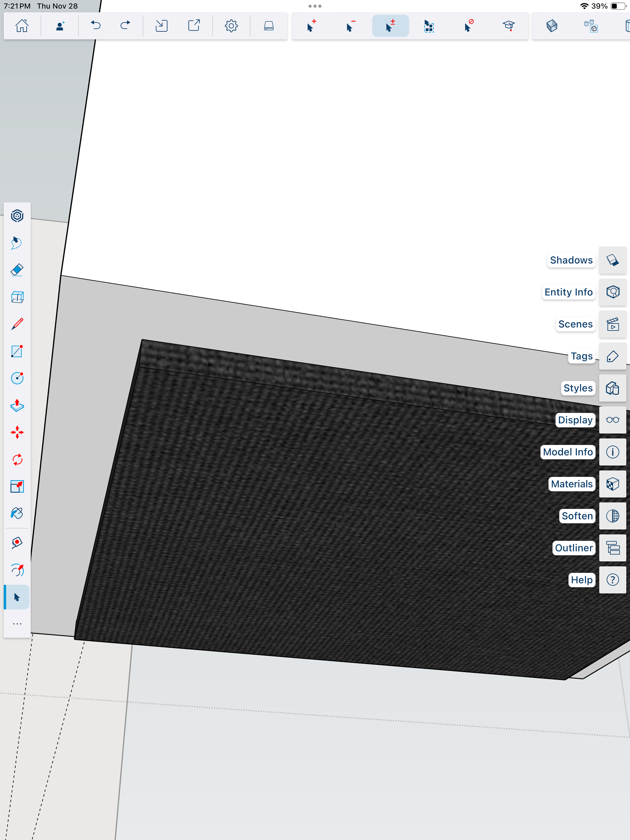Toggle add/subtract selection mode
The width and height of the screenshot is (630, 840).
pyautogui.click(x=390, y=26)
